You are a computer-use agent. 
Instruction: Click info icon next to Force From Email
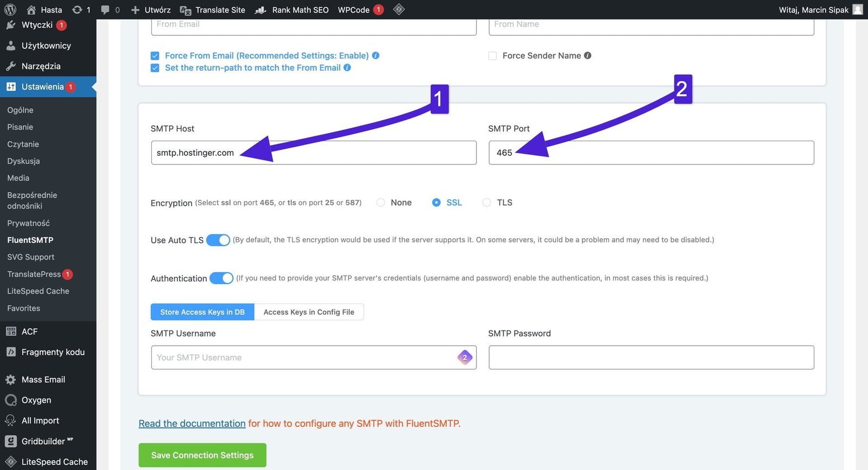(375, 55)
